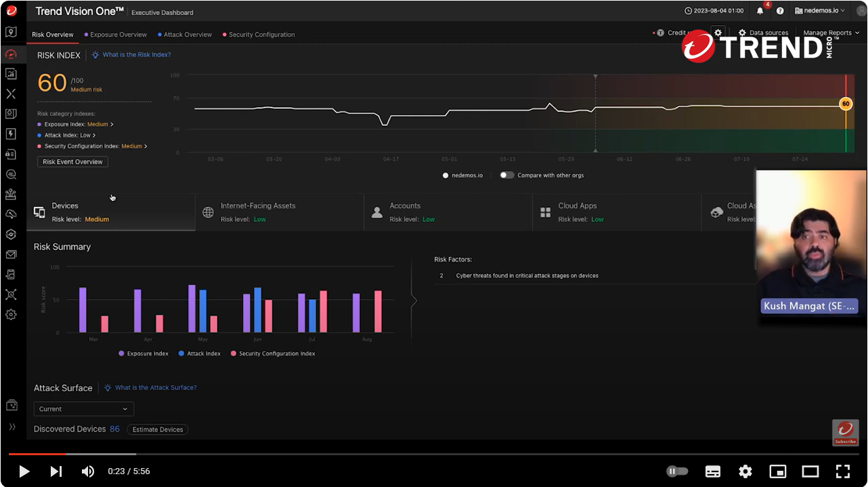Click the Risk Event Overview button
The height and width of the screenshot is (487, 868).
click(72, 162)
